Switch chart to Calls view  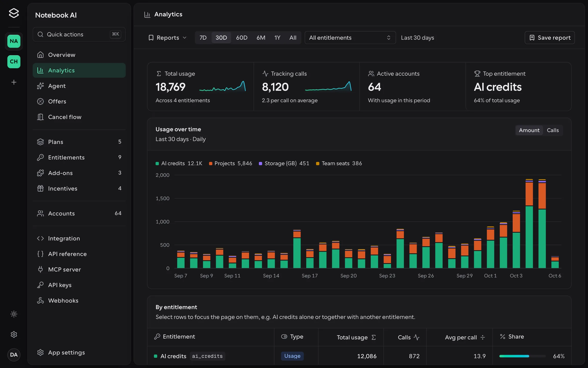[x=553, y=130]
